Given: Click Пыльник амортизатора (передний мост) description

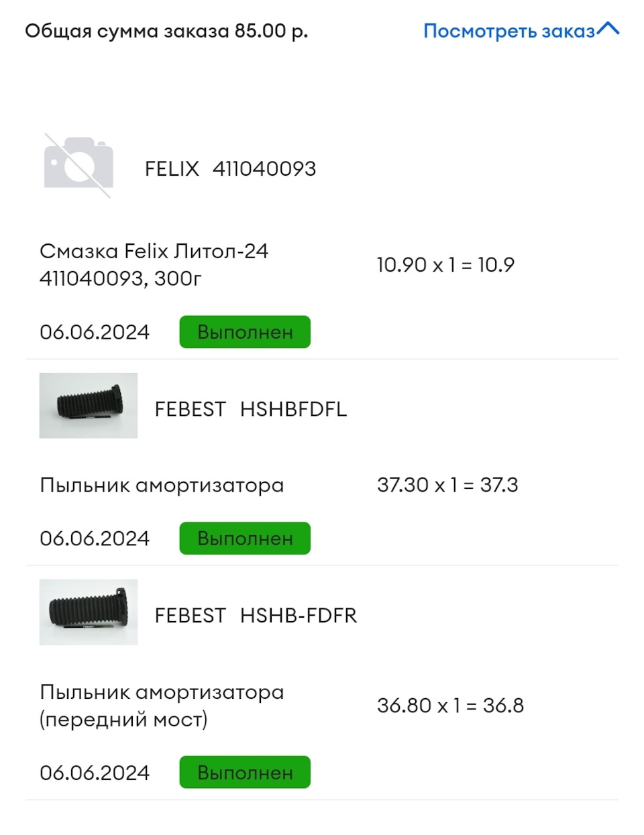Looking at the screenshot, I should point(161,706).
